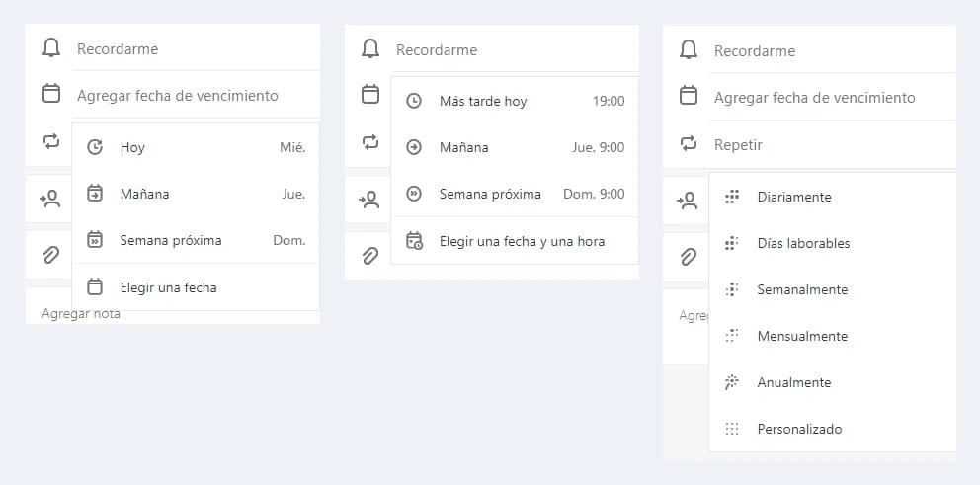
Task: Click the calendar icon next to Elegir una fecha
Action: pyautogui.click(x=95, y=286)
